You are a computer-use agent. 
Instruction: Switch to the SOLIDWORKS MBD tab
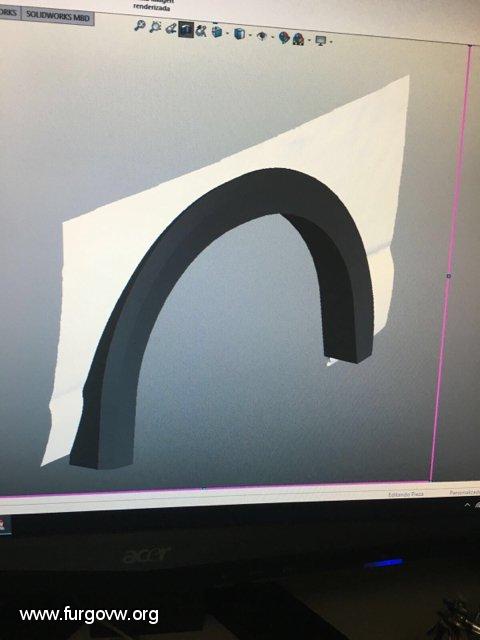point(58,16)
